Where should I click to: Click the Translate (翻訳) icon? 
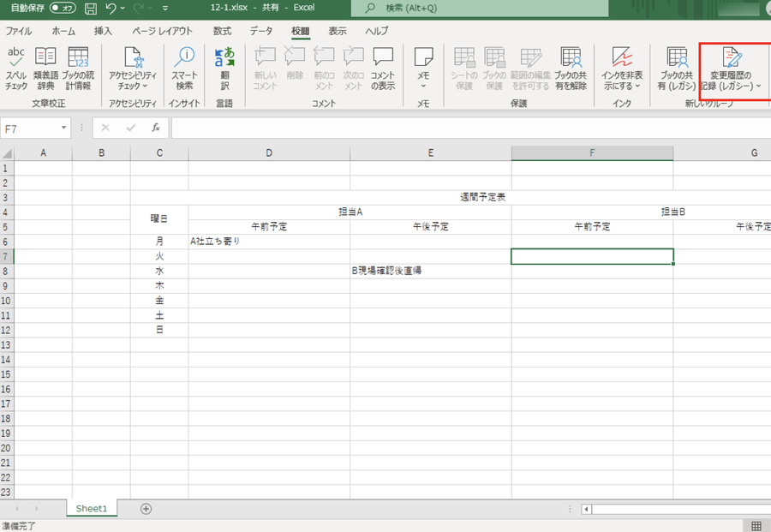pyautogui.click(x=224, y=69)
